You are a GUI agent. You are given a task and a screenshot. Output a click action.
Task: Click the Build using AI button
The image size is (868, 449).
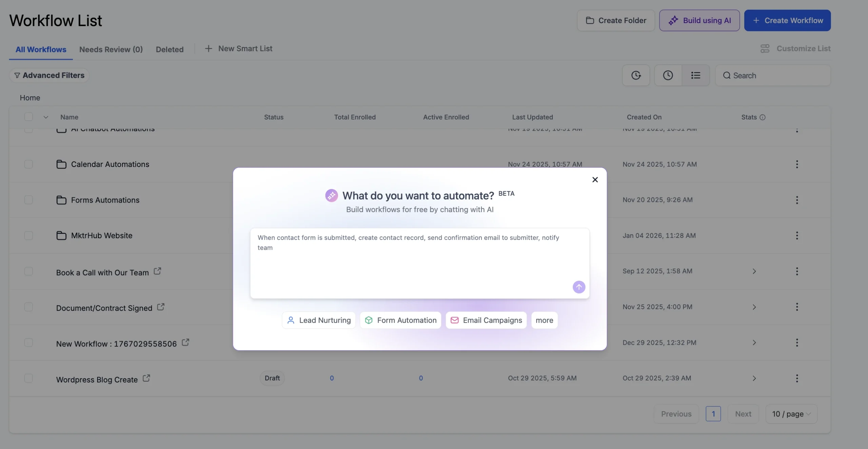(x=699, y=20)
